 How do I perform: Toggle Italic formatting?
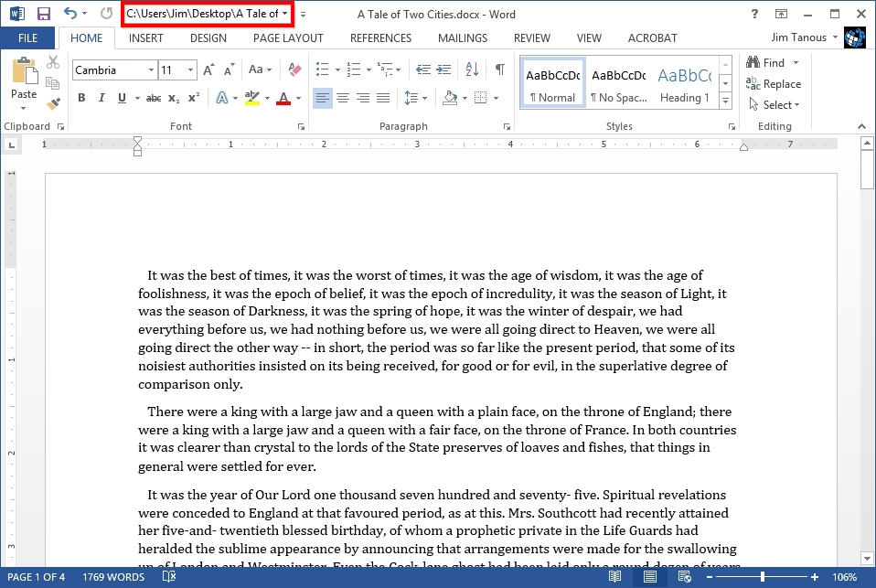click(101, 99)
